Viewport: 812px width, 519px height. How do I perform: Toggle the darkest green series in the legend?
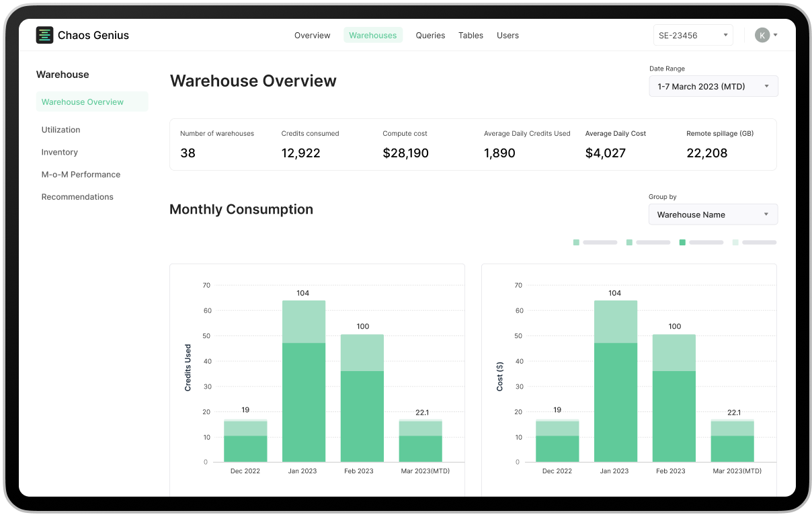pos(683,242)
